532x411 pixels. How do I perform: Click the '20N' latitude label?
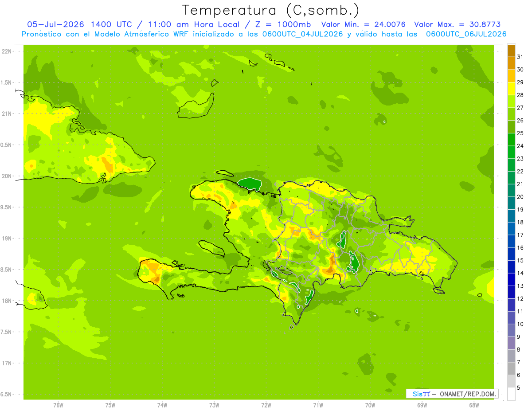[8, 176]
